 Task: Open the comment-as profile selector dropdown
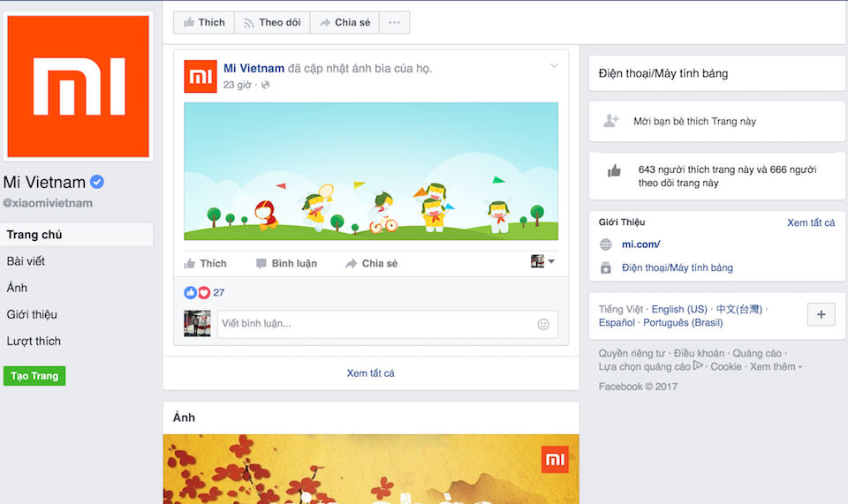coord(543,261)
